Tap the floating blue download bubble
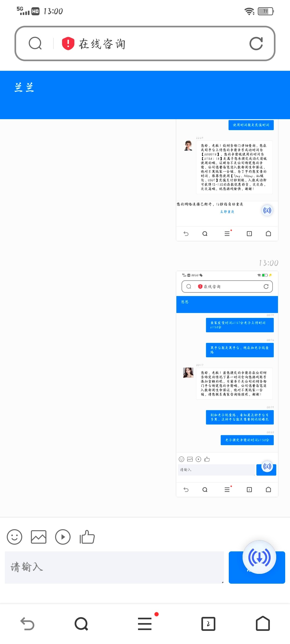Screen dimensions: 290x644 [x=259, y=557]
